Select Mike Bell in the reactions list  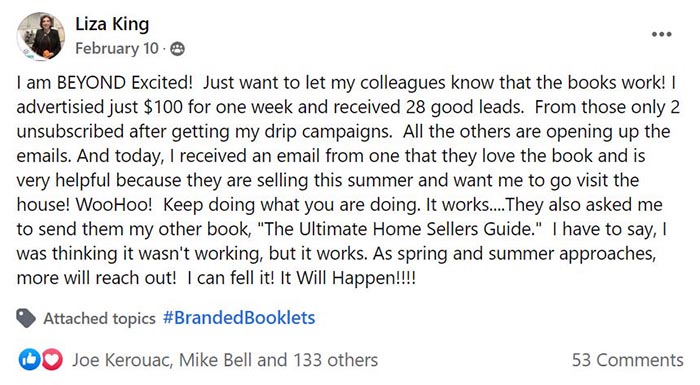pos(216,360)
